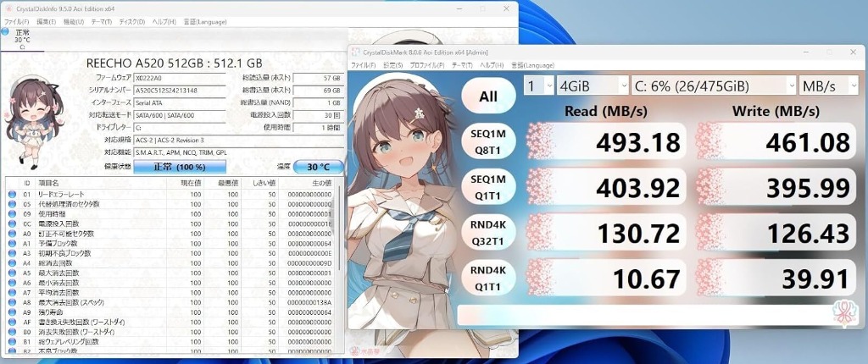Viewport: 868px width, 364px height.
Task: Run the SEQ1M Q8T1 test
Action: tap(488, 141)
